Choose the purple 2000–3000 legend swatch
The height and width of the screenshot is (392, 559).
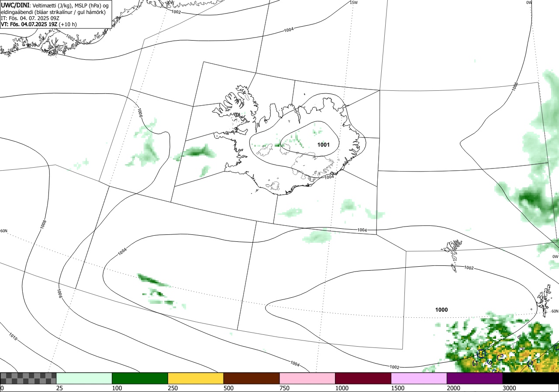(x=475, y=378)
